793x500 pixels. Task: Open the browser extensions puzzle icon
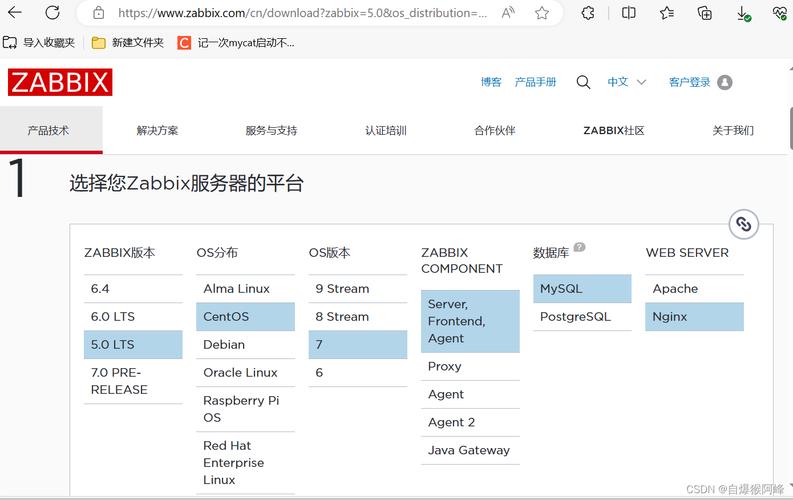(588, 13)
